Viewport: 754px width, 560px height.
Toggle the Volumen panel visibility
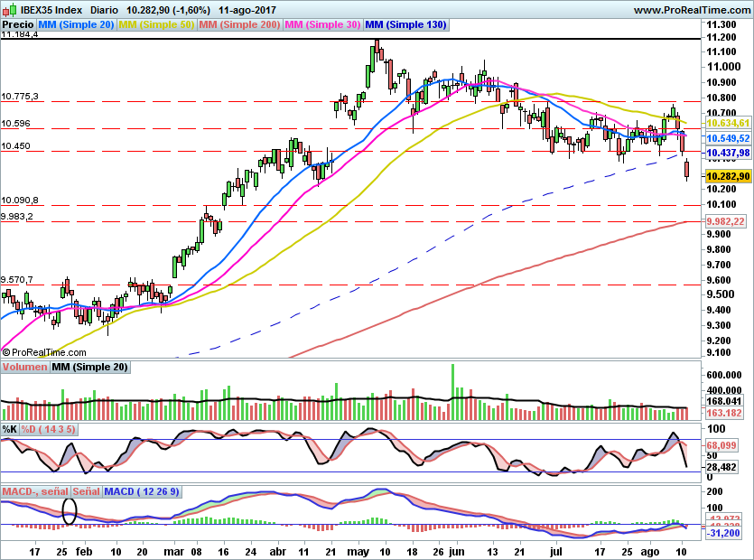point(24,367)
